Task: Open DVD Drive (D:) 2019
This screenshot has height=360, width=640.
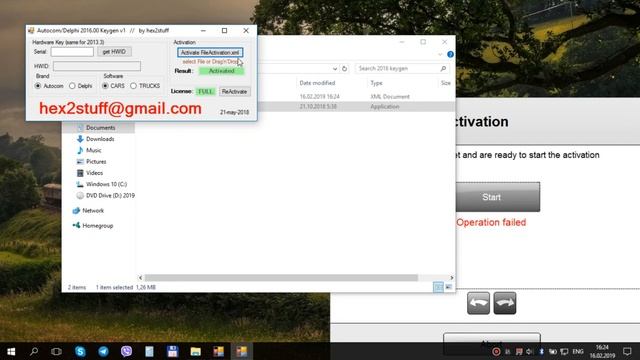Action: 110,196
